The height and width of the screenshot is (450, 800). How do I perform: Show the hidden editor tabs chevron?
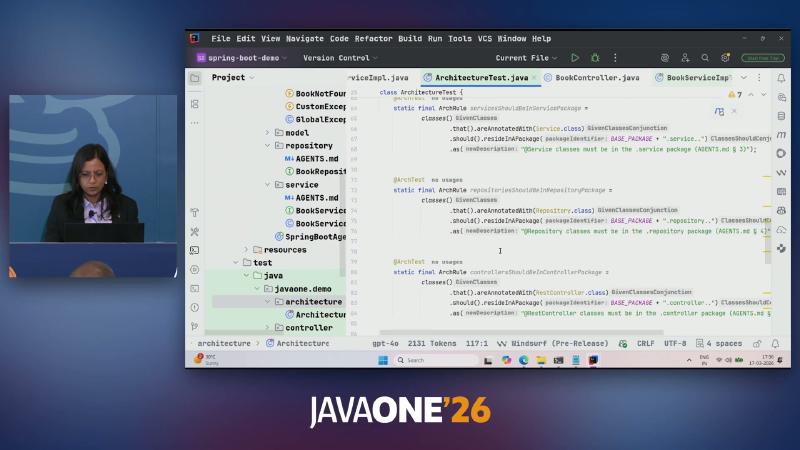[x=744, y=78]
